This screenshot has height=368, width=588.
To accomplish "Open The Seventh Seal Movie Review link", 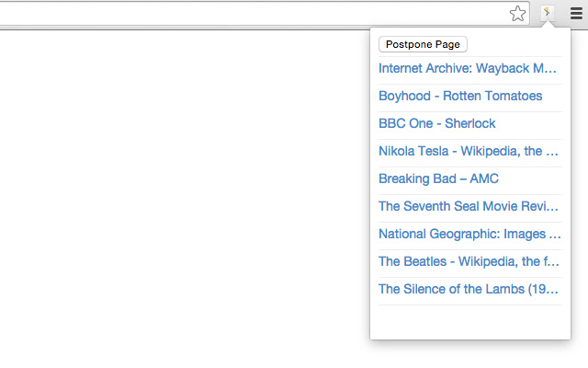I will [x=469, y=206].
